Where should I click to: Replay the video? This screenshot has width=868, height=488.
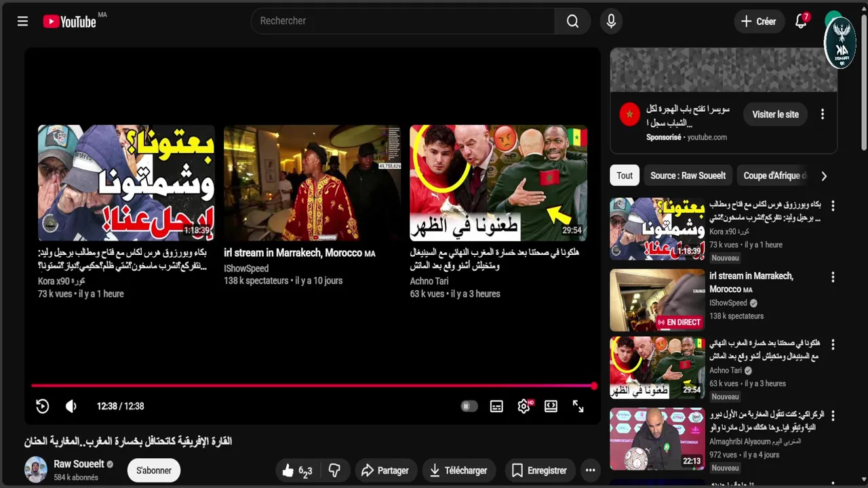(x=42, y=406)
